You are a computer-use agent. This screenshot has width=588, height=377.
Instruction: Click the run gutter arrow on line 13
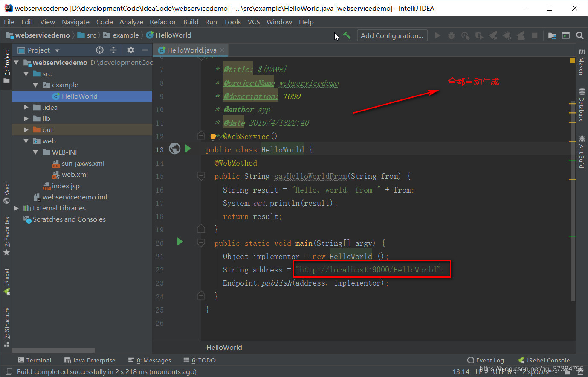(188, 149)
